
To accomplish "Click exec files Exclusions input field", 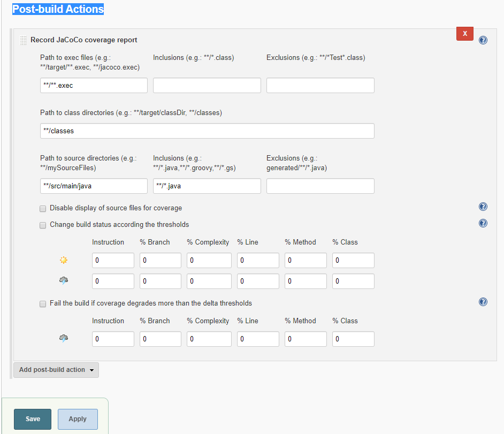I will point(320,86).
